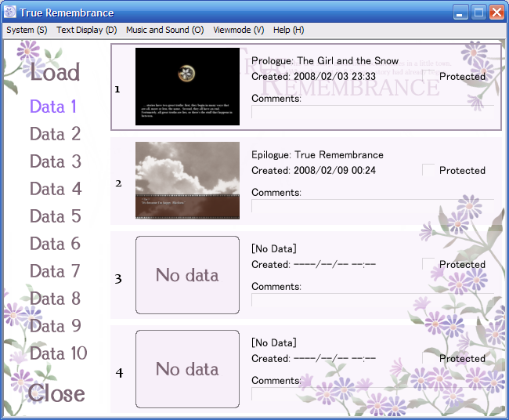Switch to the Data 5 page
Screen dimensions: 509x420
55,216
